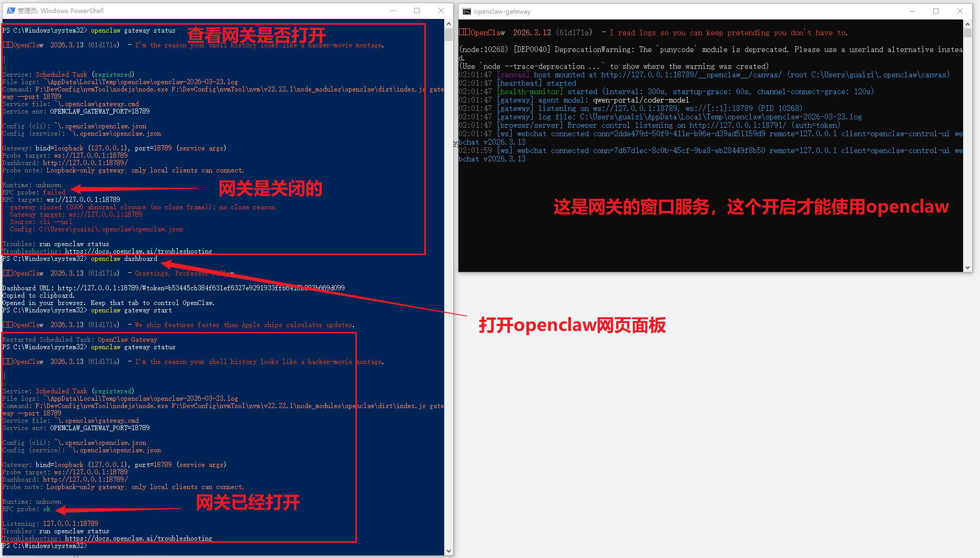Click the openclaw-gateway window title text
Image resolution: width=980 pixels, height=558 pixels.
click(x=502, y=12)
